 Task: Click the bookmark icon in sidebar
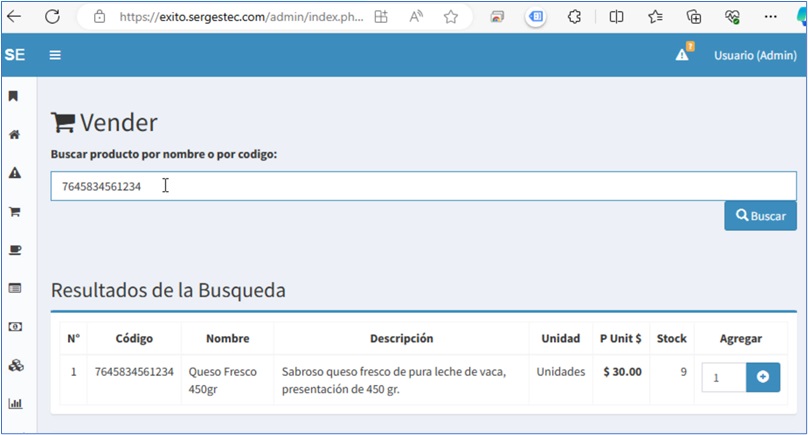tap(13, 96)
